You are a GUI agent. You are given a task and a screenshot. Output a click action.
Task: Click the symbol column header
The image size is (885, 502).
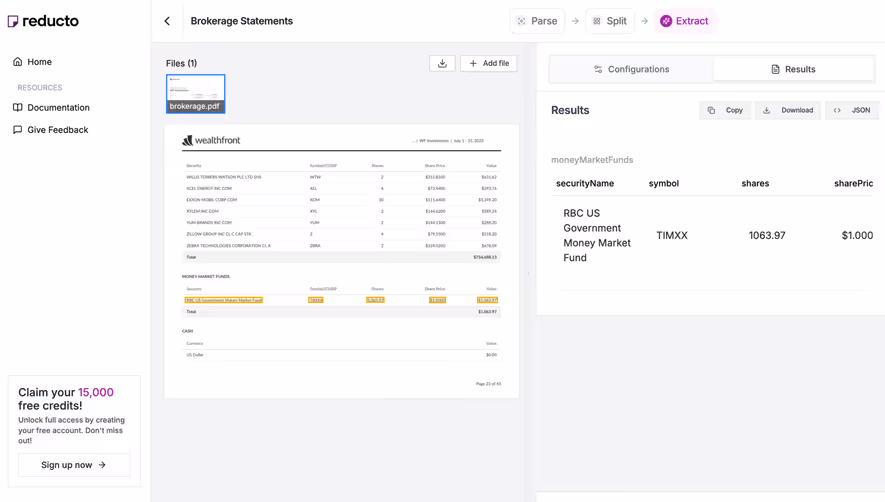[x=664, y=184]
